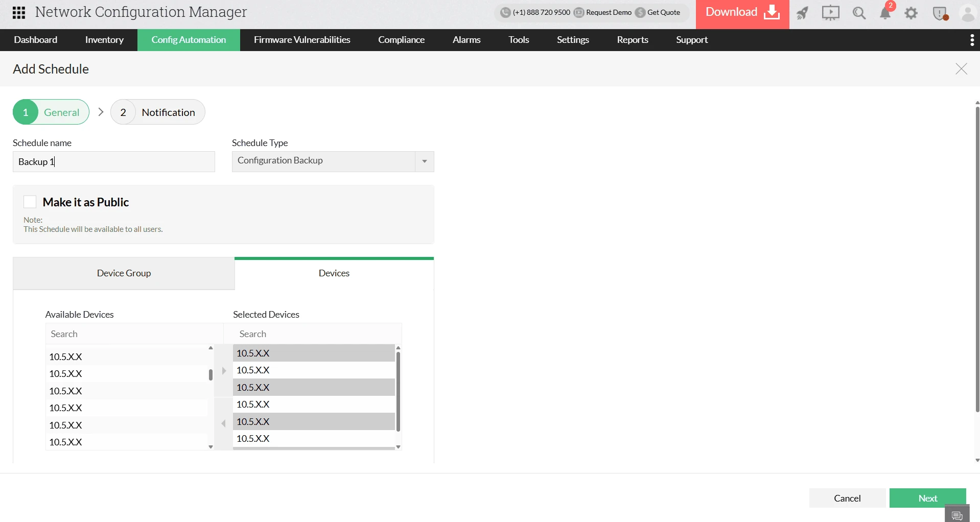The image size is (980, 522).
Task: Click the Download button
Action: tap(741, 11)
